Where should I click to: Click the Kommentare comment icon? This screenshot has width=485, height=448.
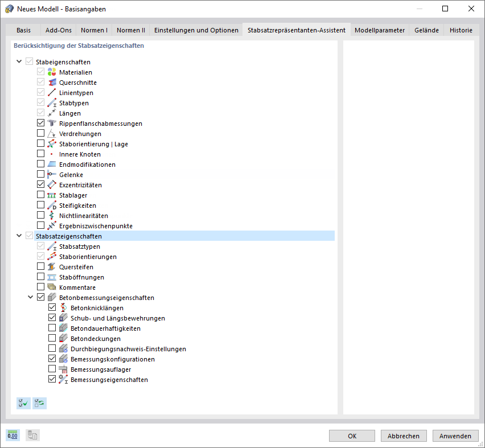(52, 287)
